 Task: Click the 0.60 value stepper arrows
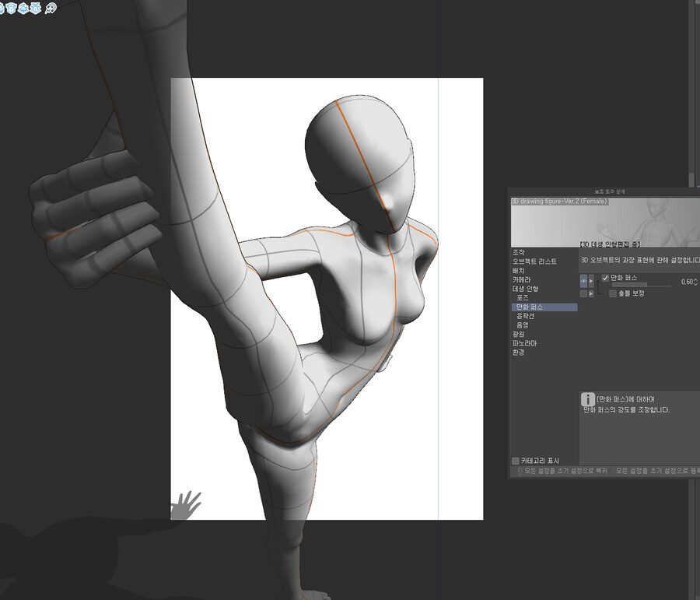[695, 282]
